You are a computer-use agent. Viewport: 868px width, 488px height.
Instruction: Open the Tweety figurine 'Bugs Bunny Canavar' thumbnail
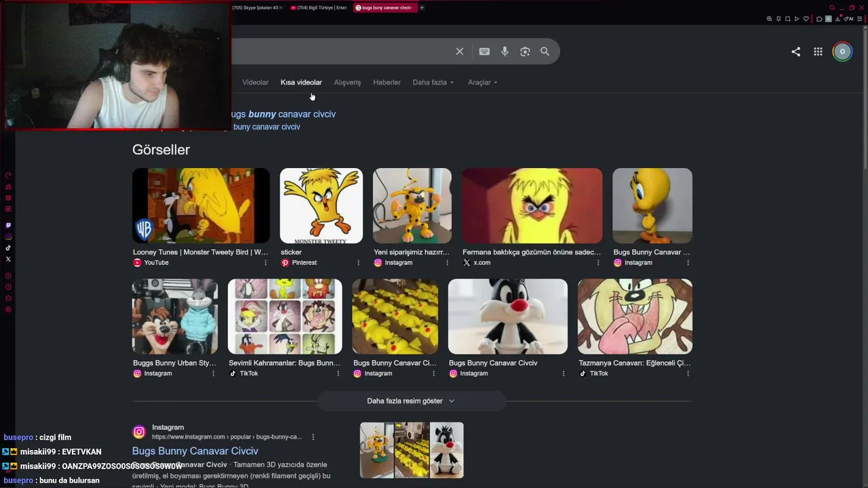point(652,205)
